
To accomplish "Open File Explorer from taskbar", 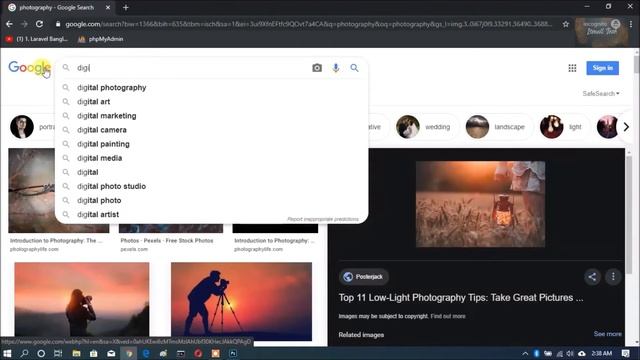I will [76, 353].
